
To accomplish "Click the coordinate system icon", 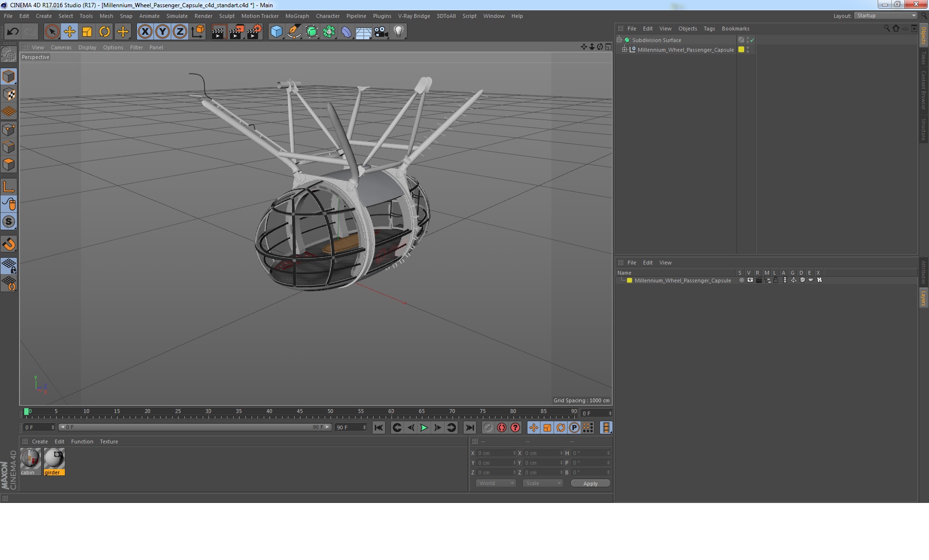I will click(x=198, y=32).
